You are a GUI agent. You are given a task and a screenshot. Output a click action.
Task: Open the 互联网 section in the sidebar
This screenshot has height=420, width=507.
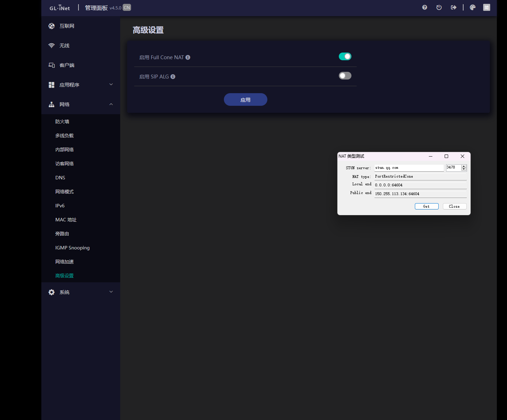click(67, 26)
